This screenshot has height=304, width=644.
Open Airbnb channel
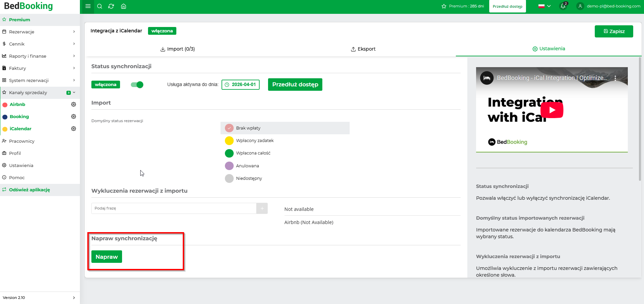pyautogui.click(x=18, y=104)
